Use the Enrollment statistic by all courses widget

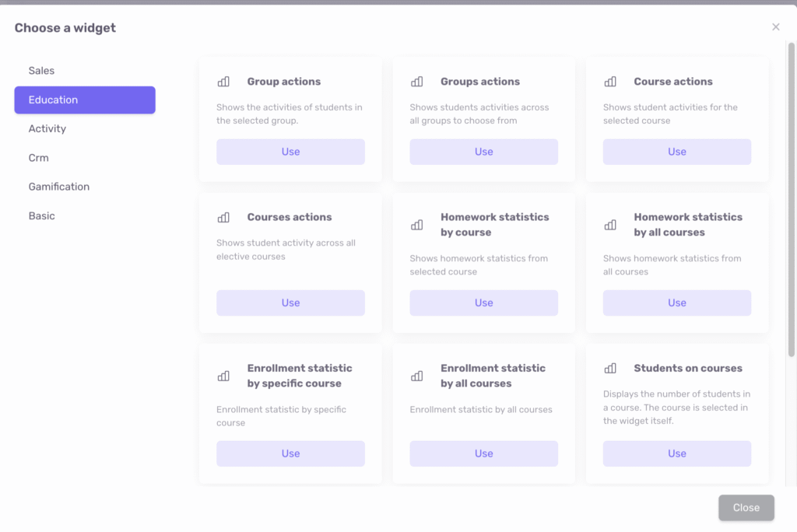click(483, 453)
